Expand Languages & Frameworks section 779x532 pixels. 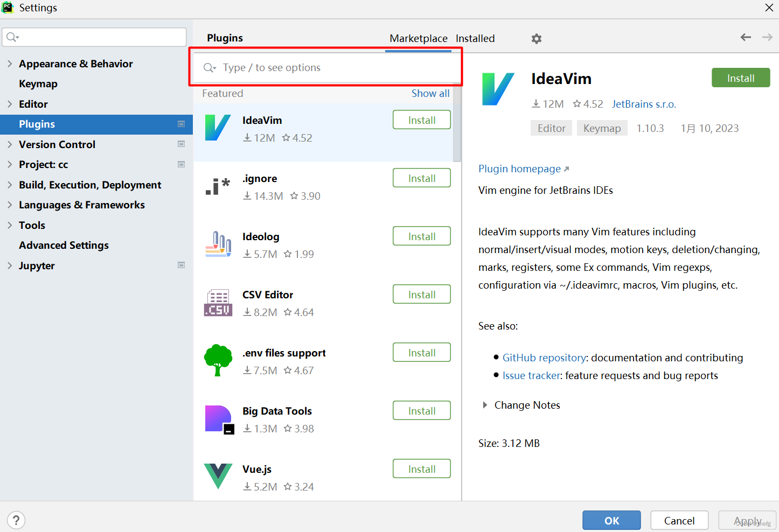click(10, 205)
